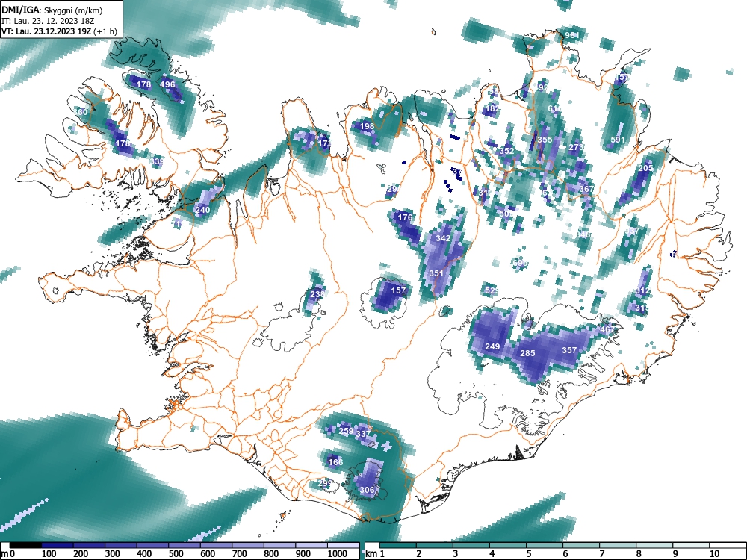Click the 273 visibility value label
Screen dimensions: 747x560
point(576,147)
